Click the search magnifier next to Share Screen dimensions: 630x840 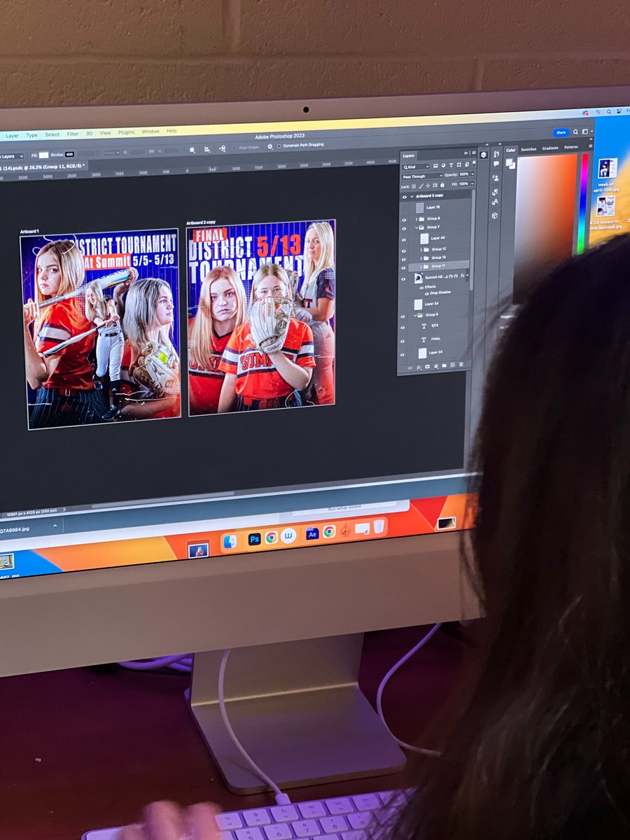point(575,132)
